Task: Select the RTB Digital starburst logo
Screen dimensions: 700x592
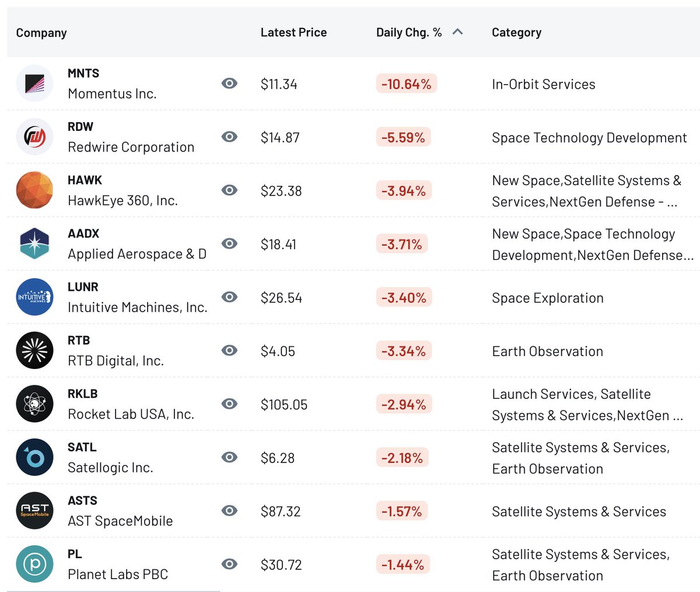Action: click(34, 350)
